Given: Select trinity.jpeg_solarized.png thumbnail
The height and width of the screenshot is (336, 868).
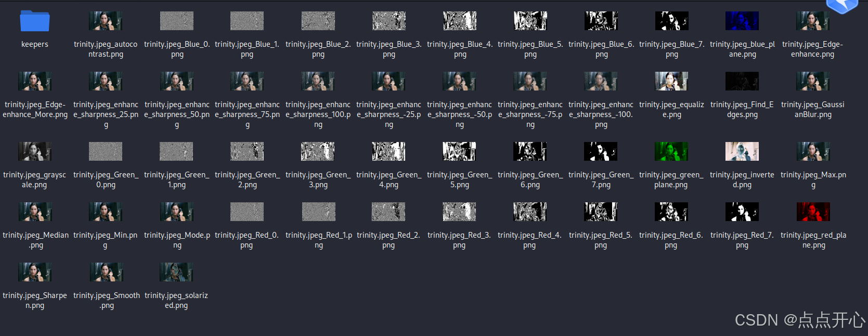Looking at the screenshot, I should tap(177, 272).
